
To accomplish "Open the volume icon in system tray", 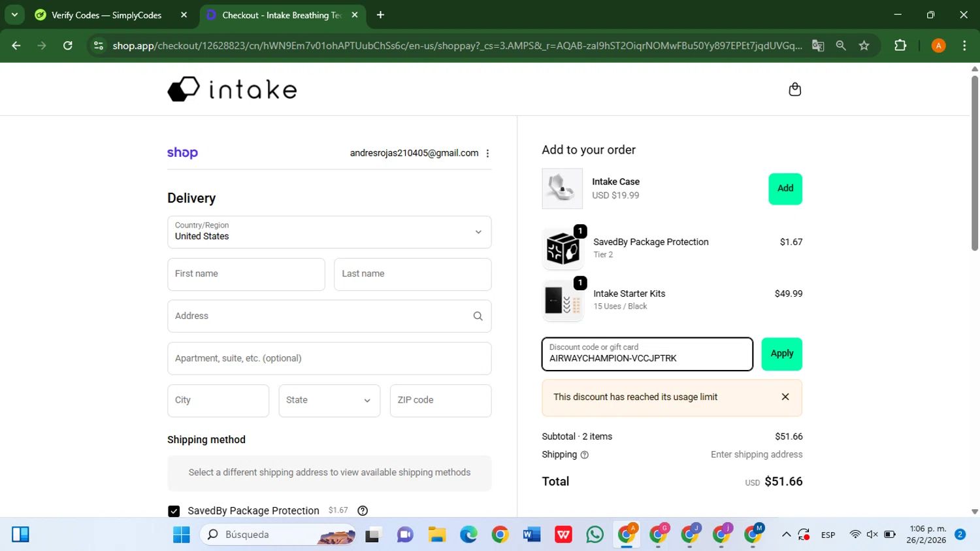I will point(872,535).
